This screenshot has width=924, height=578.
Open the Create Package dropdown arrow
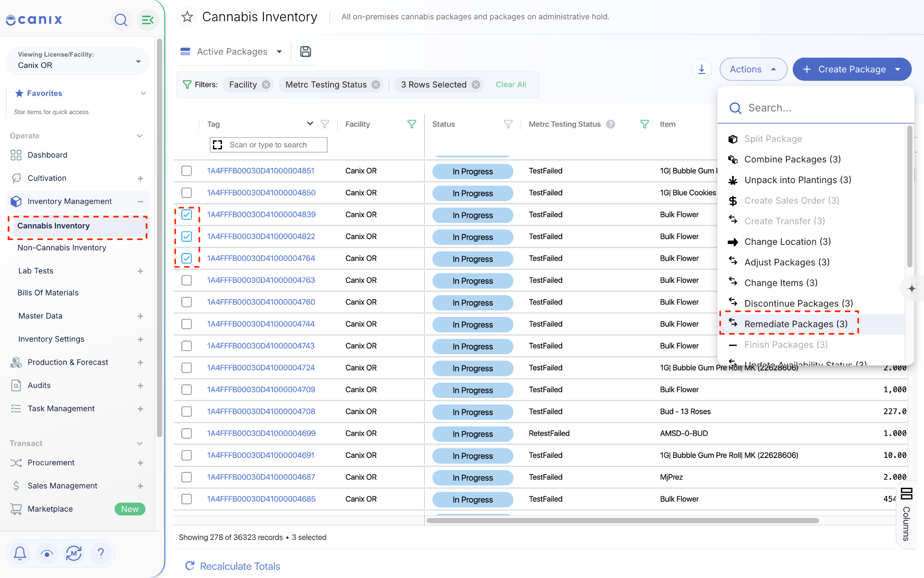click(897, 69)
